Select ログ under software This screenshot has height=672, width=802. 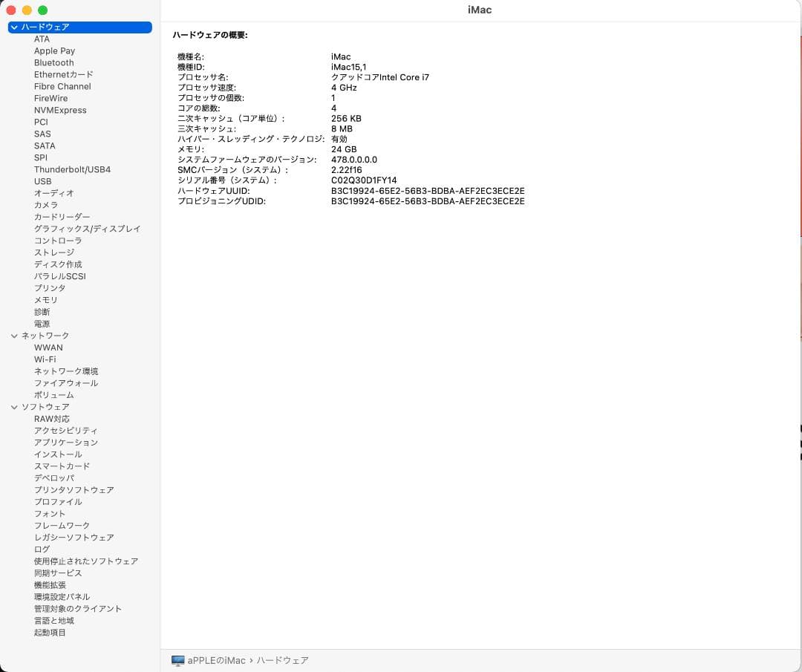[41, 549]
